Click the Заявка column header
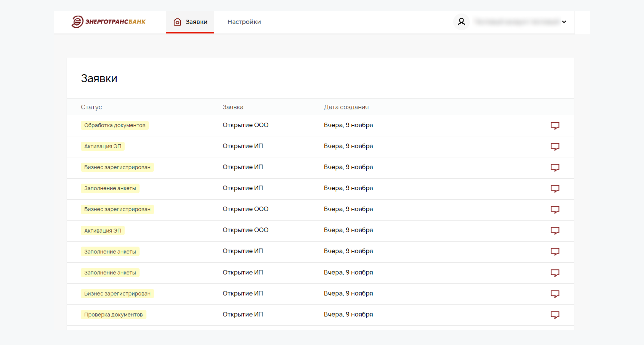644x345 pixels. tap(233, 107)
